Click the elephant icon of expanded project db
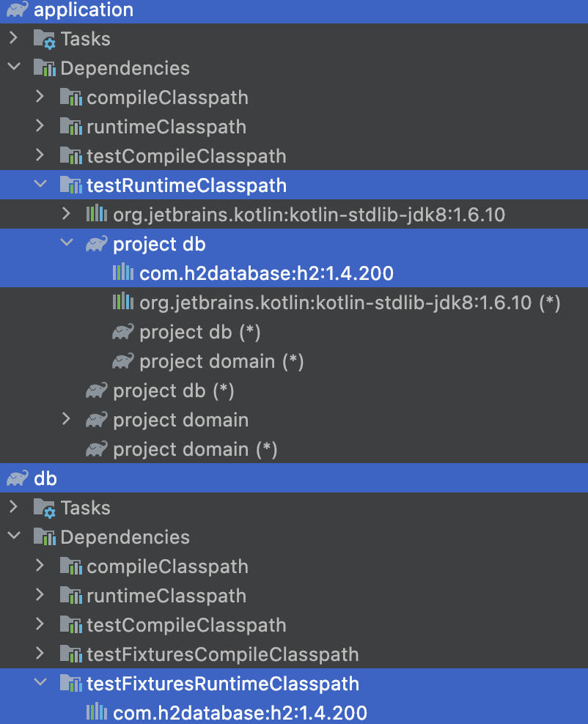 pyautogui.click(x=97, y=243)
